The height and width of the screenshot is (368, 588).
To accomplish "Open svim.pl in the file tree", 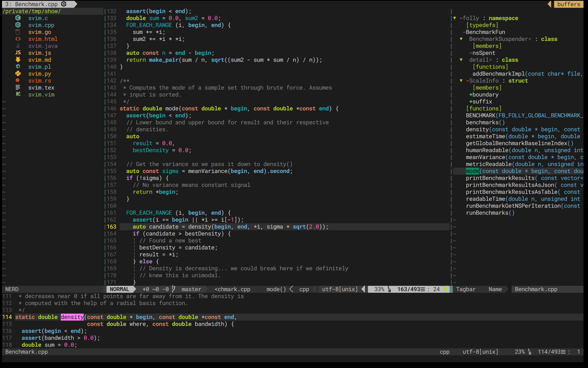I will [x=40, y=67].
